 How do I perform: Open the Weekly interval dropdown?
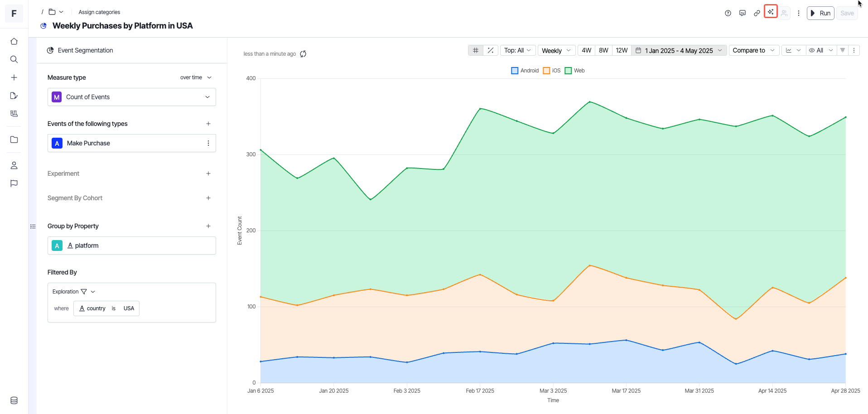pyautogui.click(x=556, y=50)
